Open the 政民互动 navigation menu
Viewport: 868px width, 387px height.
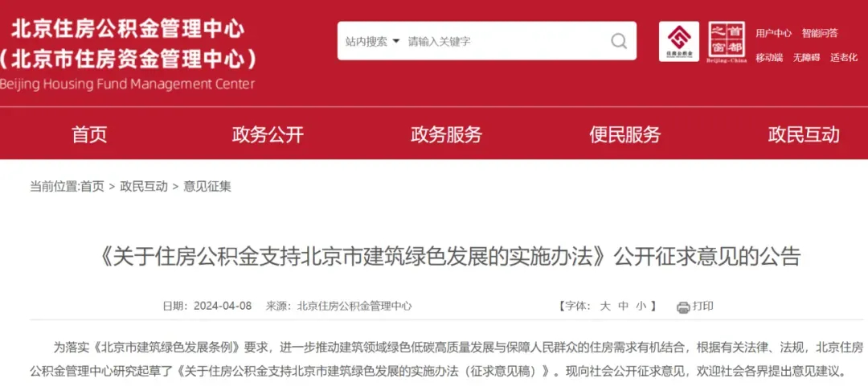point(804,134)
